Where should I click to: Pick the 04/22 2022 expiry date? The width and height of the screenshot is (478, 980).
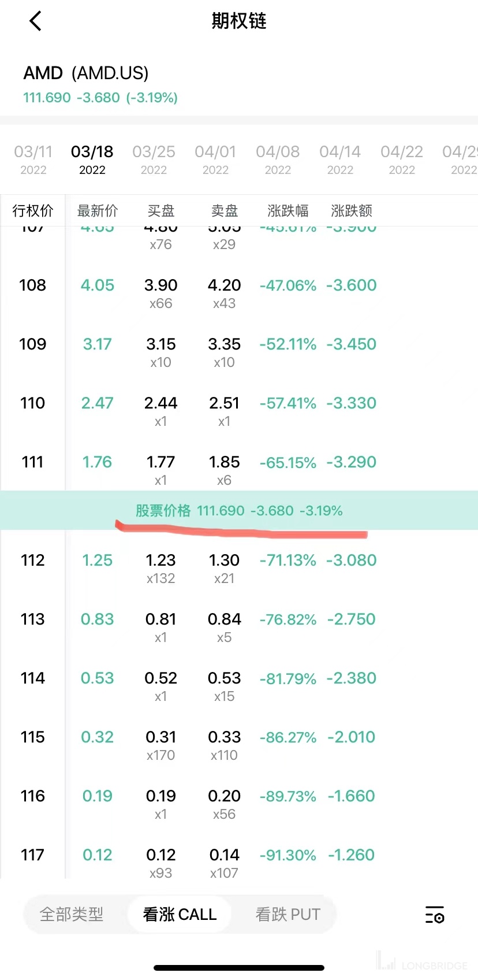[402, 159]
